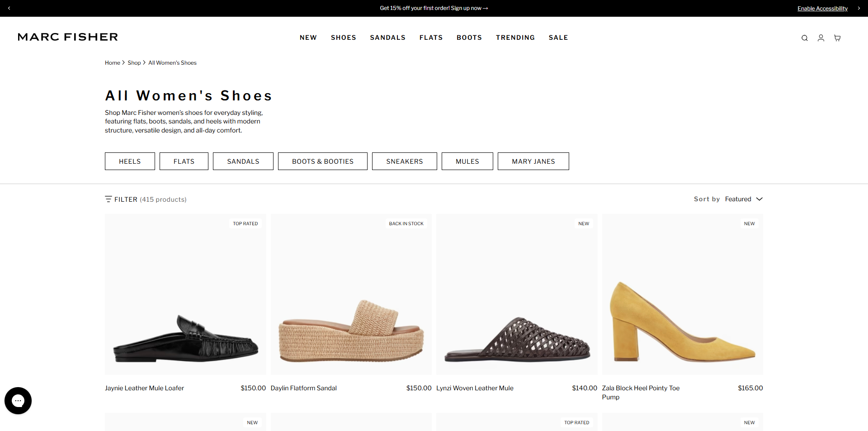Click the next announcement arrow
This screenshot has height=431, width=868.
[859, 8]
